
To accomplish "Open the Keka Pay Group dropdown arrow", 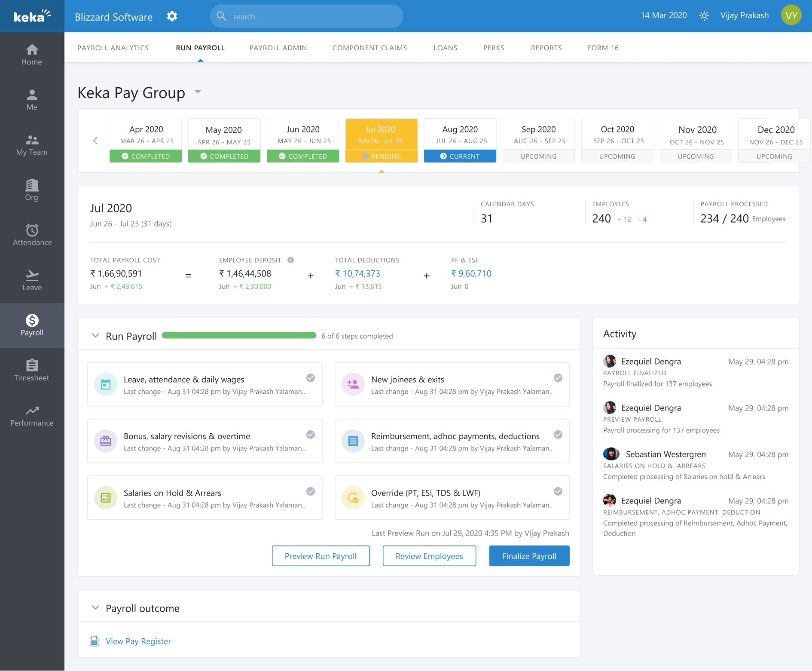I will (198, 92).
